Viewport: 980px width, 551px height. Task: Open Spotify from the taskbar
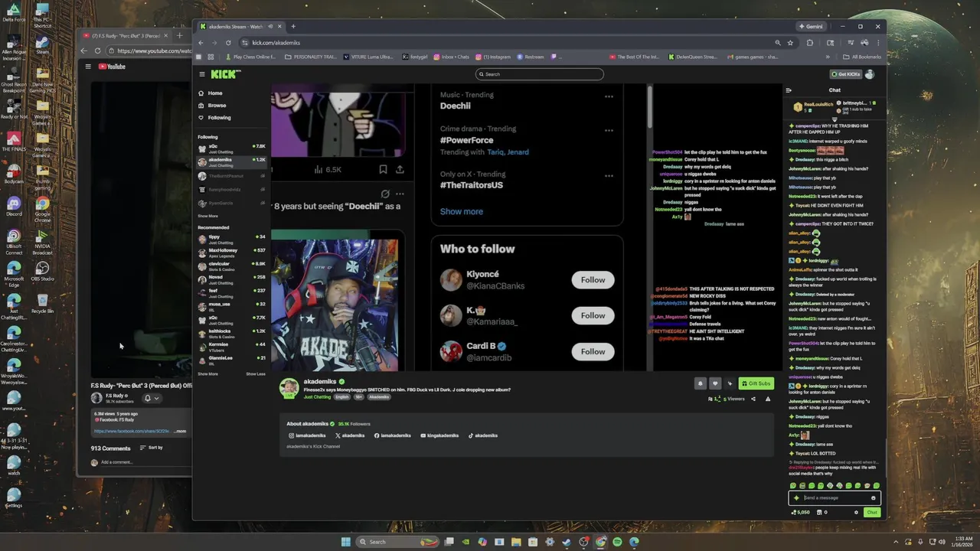617,542
